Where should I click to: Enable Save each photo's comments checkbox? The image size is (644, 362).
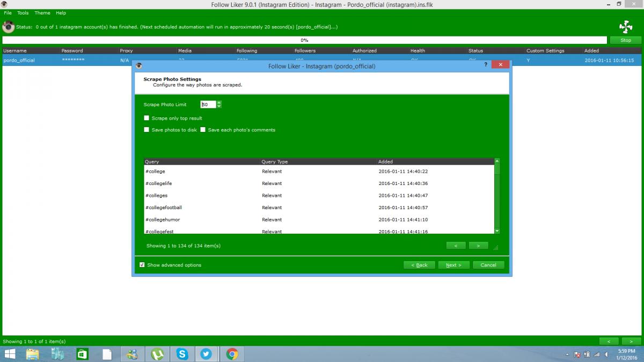pos(203,130)
